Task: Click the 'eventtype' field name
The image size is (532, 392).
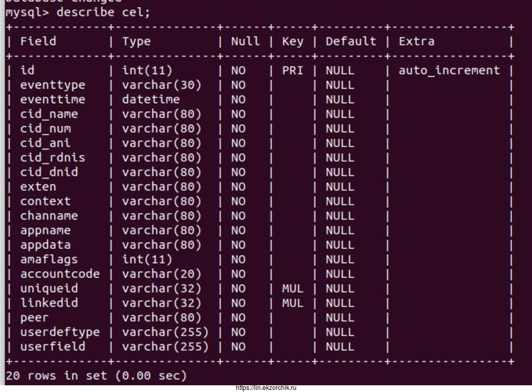Action: pos(52,85)
